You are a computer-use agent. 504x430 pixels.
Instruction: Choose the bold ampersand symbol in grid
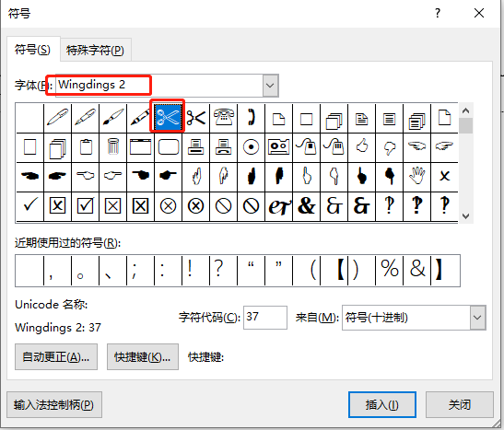(306, 206)
